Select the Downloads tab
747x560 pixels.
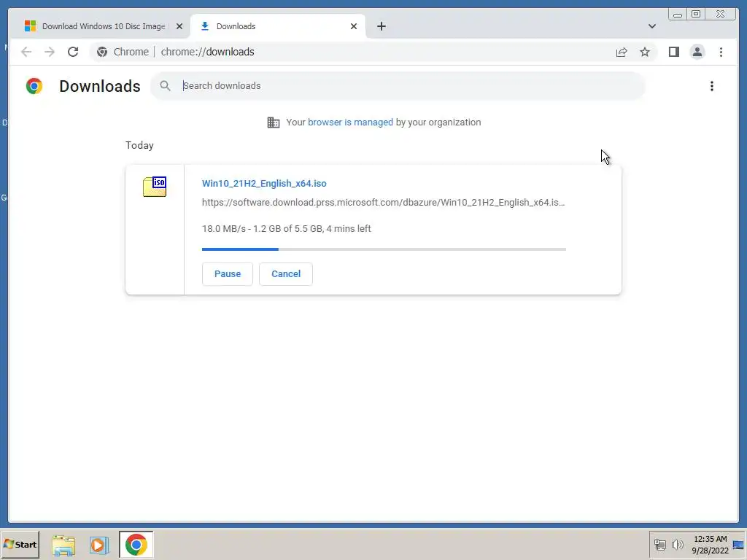[x=278, y=26]
